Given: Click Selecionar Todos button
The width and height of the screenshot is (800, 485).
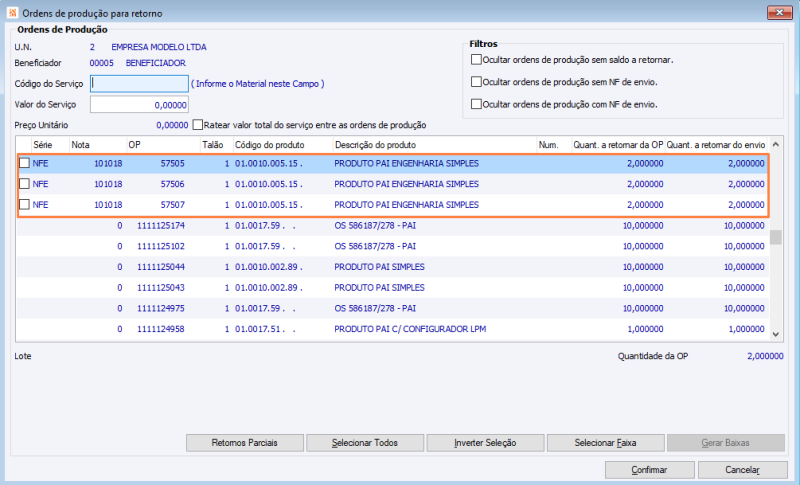Looking at the screenshot, I should [x=365, y=443].
